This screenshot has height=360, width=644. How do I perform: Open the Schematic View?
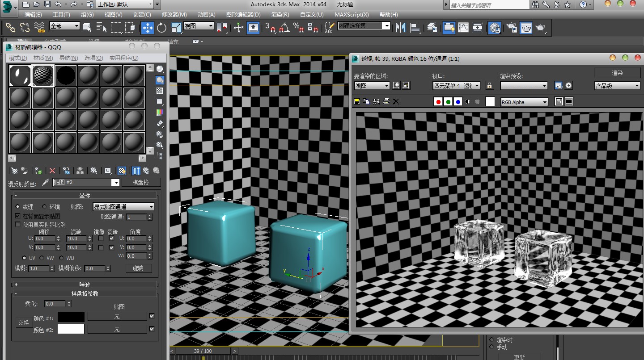478,28
